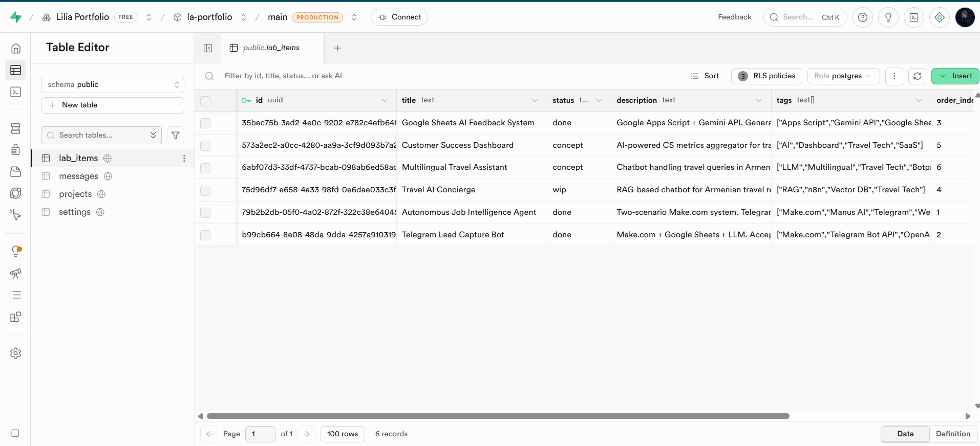Create a New table
Screen dimensions: 980x446
pyautogui.click(x=113, y=105)
